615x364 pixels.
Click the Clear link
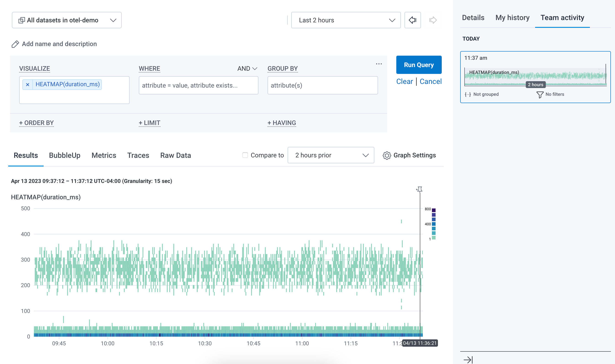[404, 81]
